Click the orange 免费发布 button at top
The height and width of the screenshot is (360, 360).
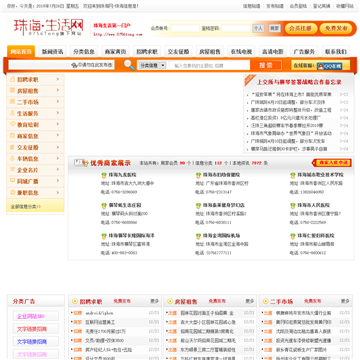[x=336, y=28]
